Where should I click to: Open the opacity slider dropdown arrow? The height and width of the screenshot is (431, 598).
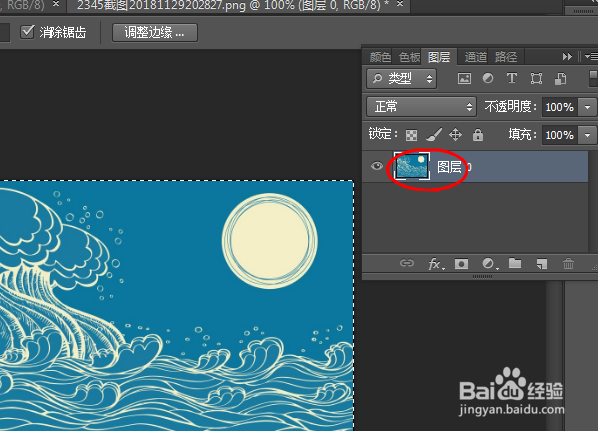(587, 107)
